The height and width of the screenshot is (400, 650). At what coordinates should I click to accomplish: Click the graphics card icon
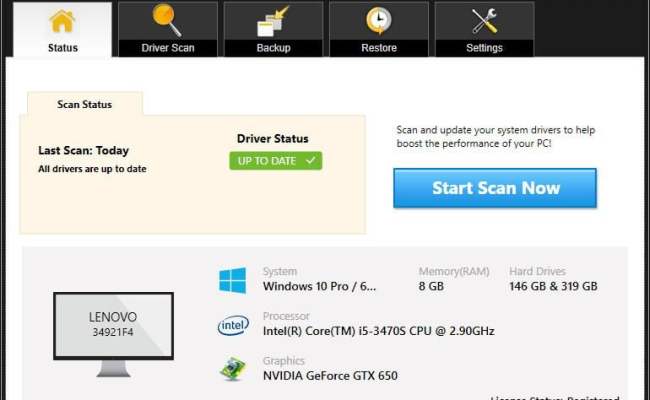point(233,368)
